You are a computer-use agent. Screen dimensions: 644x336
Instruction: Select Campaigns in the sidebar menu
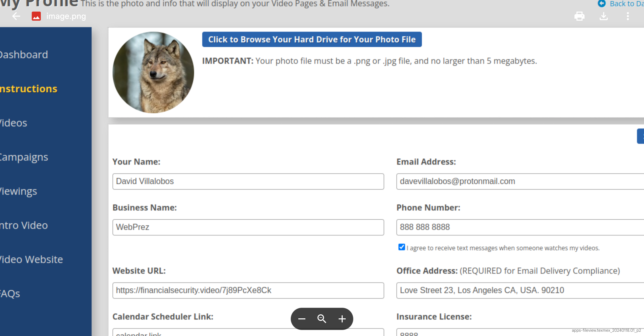tap(24, 157)
